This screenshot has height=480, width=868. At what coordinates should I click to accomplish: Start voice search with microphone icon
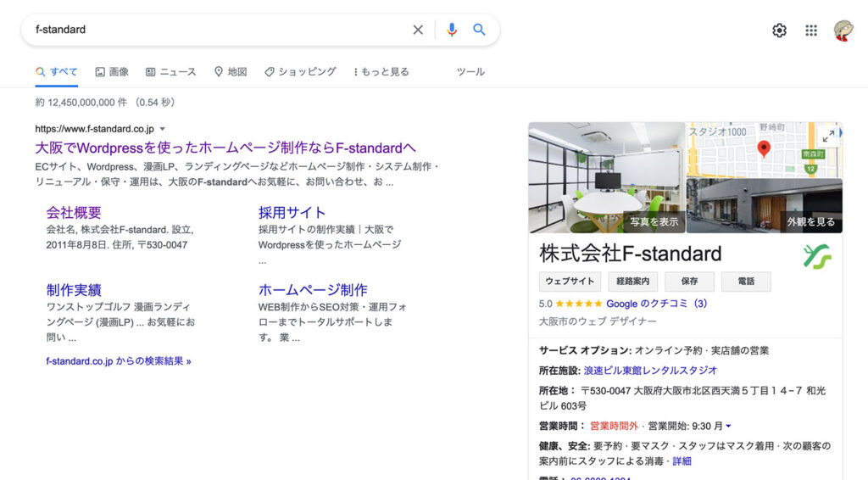(452, 30)
